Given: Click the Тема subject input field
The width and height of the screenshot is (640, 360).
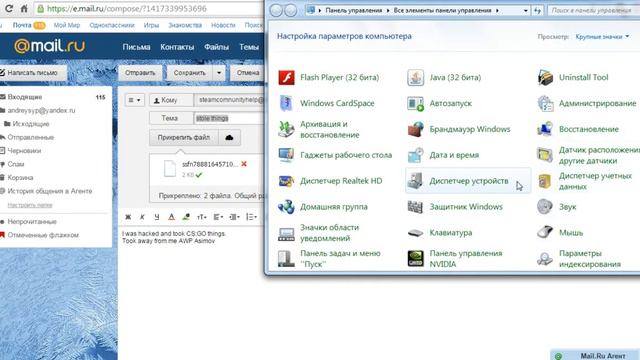Looking at the screenshot, I should [x=229, y=118].
